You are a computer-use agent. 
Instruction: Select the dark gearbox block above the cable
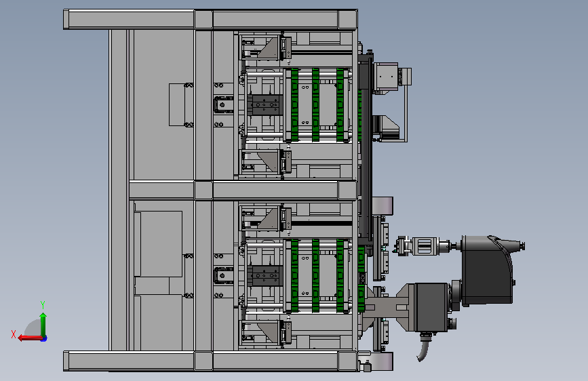(431, 307)
